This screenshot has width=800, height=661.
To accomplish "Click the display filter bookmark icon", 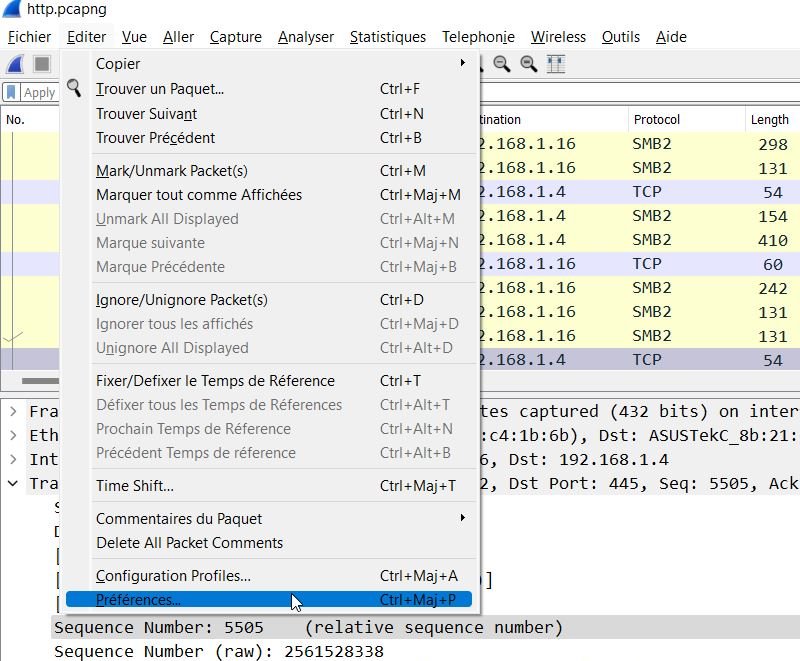I will click(x=11, y=92).
